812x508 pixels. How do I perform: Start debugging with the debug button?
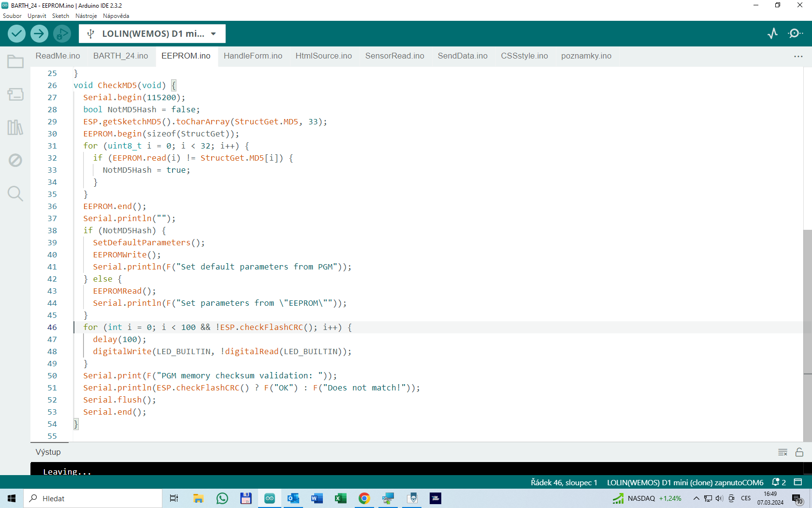pos(62,33)
